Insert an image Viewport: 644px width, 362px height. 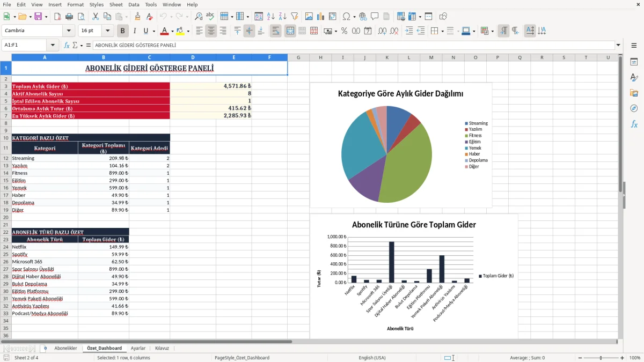[309, 17]
